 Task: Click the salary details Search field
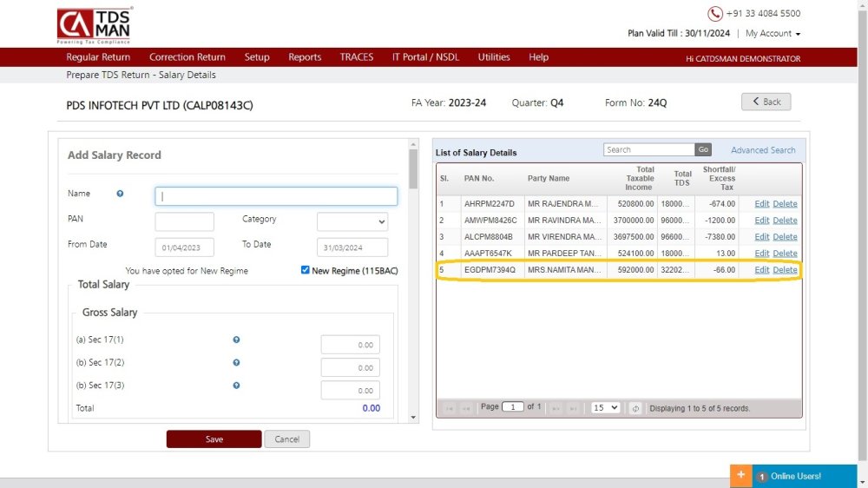[x=649, y=149]
